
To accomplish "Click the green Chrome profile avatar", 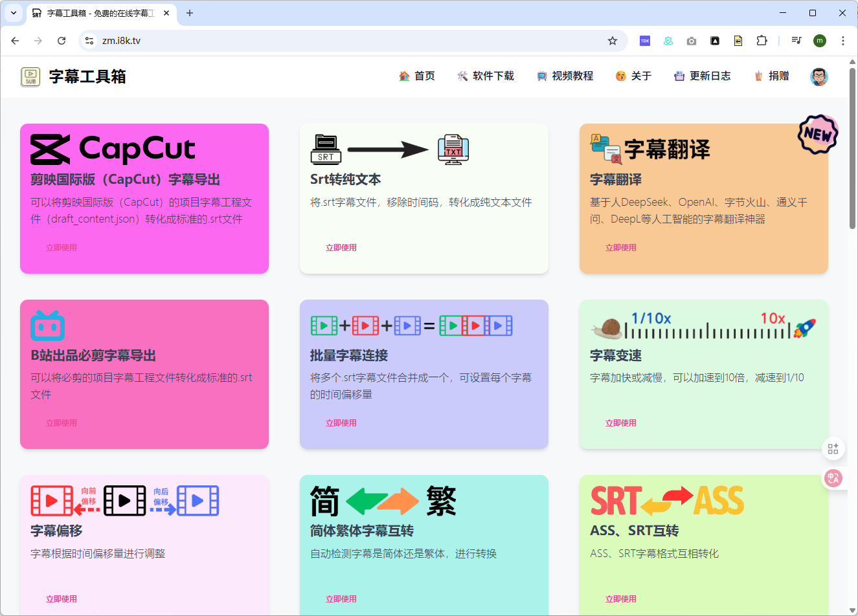I will [820, 41].
